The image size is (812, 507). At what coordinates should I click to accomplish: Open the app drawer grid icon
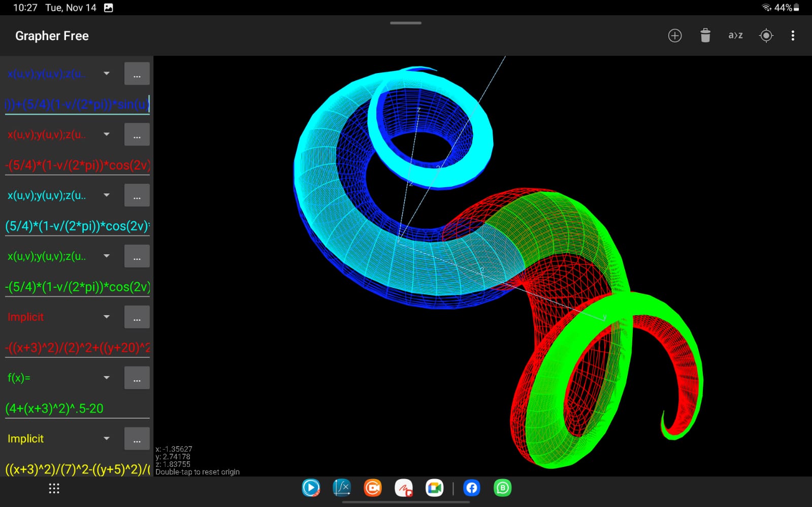tap(54, 488)
